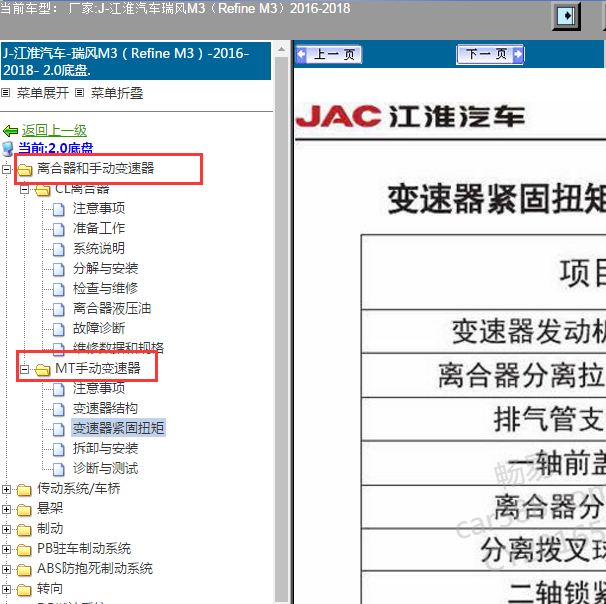Select the 传动系统/车桥 folder
Screen dimensions: 606x604
pos(78,488)
